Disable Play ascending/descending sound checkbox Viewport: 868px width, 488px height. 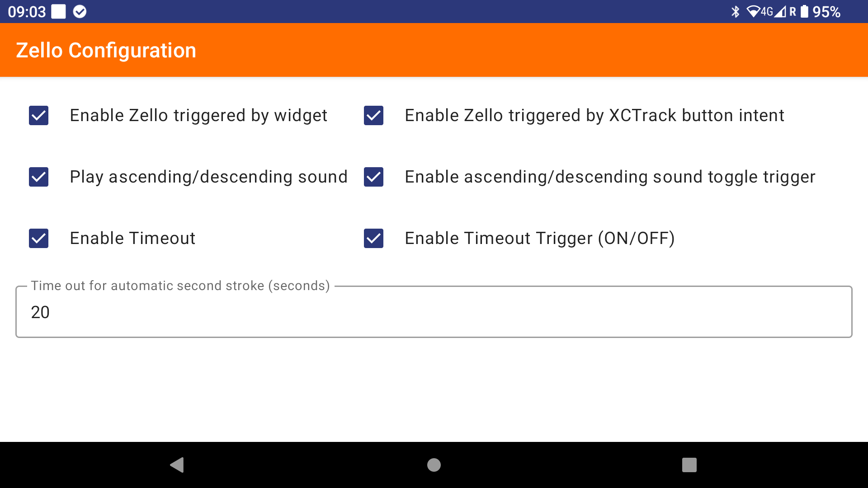[39, 177]
